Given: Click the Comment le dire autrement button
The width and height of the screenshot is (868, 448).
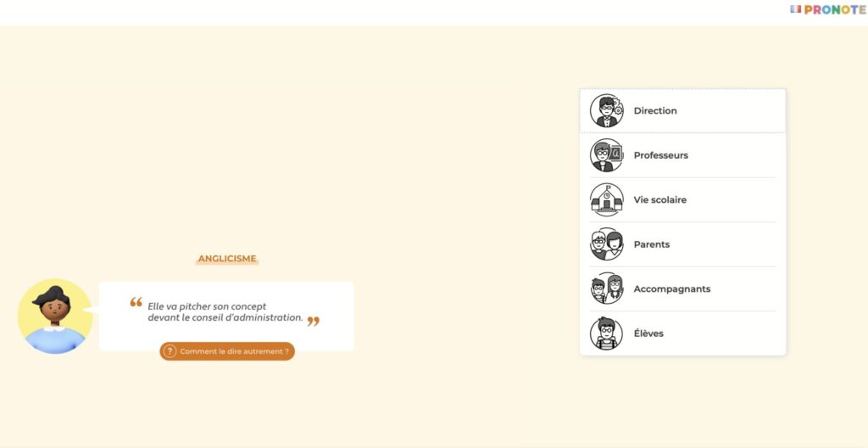Looking at the screenshot, I should point(227,351).
